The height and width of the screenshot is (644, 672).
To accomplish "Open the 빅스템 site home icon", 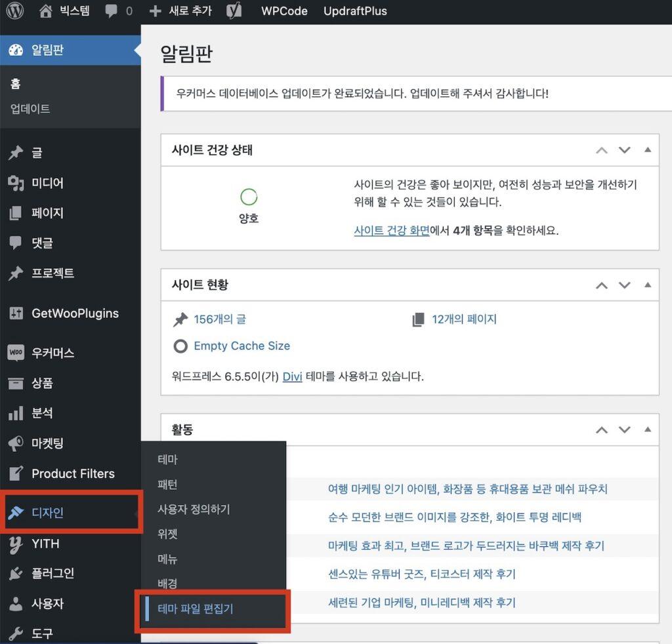I will (x=46, y=10).
